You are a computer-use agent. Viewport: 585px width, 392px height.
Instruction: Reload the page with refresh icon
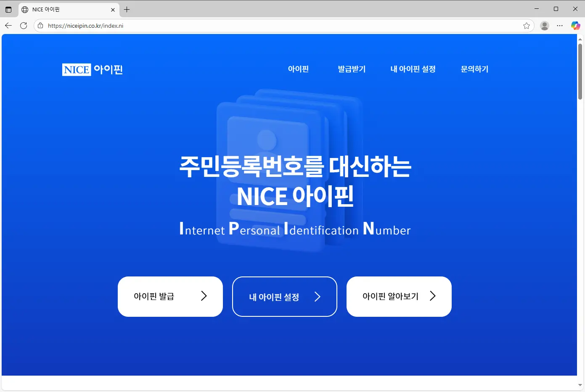pyautogui.click(x=24, y=26)
